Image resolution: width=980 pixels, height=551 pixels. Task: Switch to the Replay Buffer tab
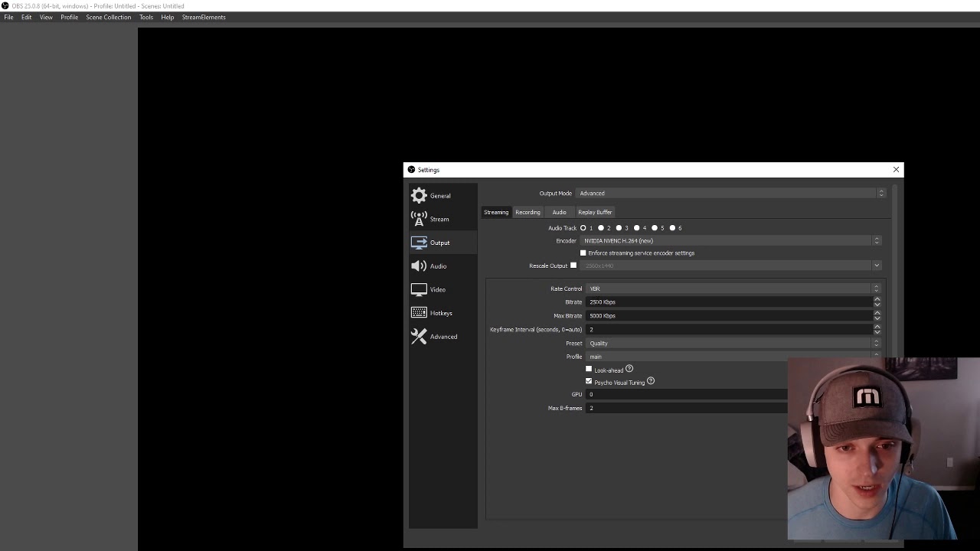(x=595, y=212)
